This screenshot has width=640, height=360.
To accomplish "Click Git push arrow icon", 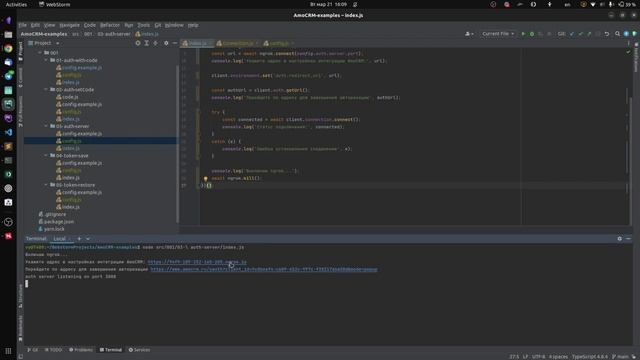I will tap(589, 34).
